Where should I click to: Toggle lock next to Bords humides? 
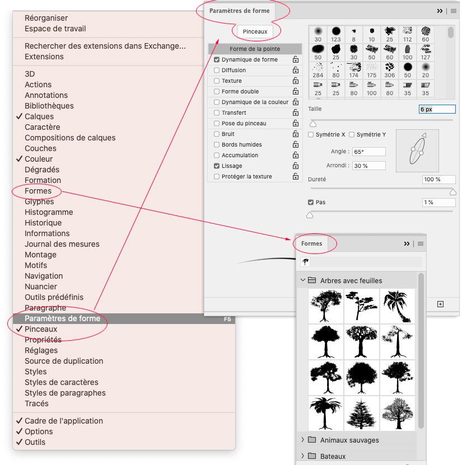(x=296, y=144)
